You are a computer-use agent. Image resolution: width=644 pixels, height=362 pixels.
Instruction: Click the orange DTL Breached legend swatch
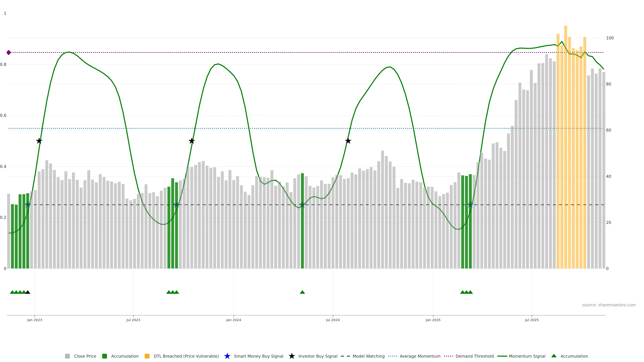[147, 356]
